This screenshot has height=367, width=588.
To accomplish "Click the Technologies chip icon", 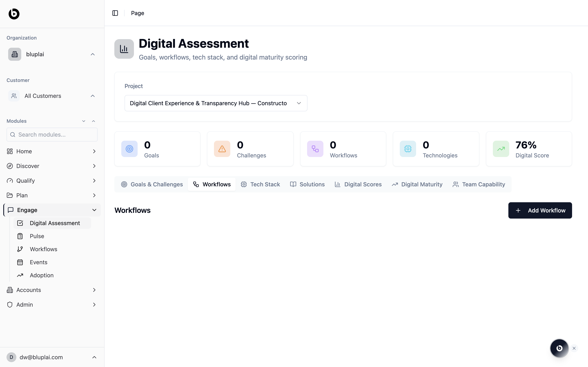I will point(408,149).
